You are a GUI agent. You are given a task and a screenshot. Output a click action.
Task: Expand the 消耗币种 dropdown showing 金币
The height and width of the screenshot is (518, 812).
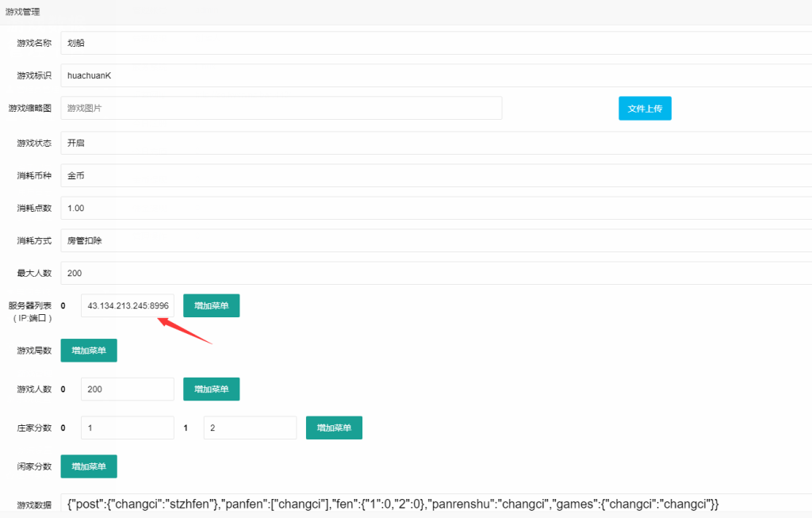point(435,175)
